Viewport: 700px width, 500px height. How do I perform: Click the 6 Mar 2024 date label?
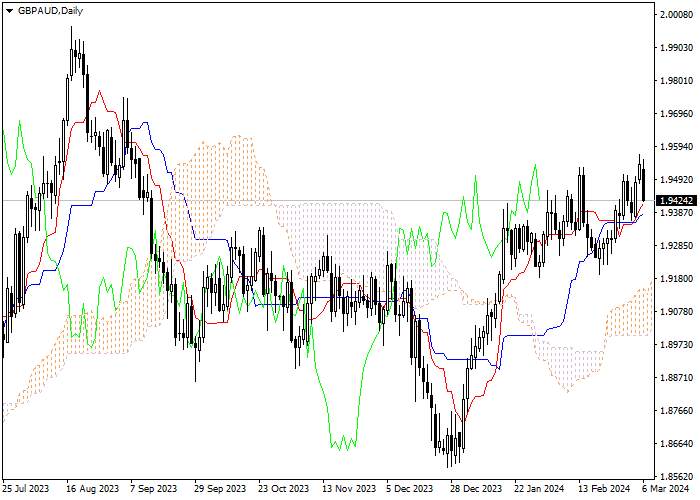pos(666,488)
